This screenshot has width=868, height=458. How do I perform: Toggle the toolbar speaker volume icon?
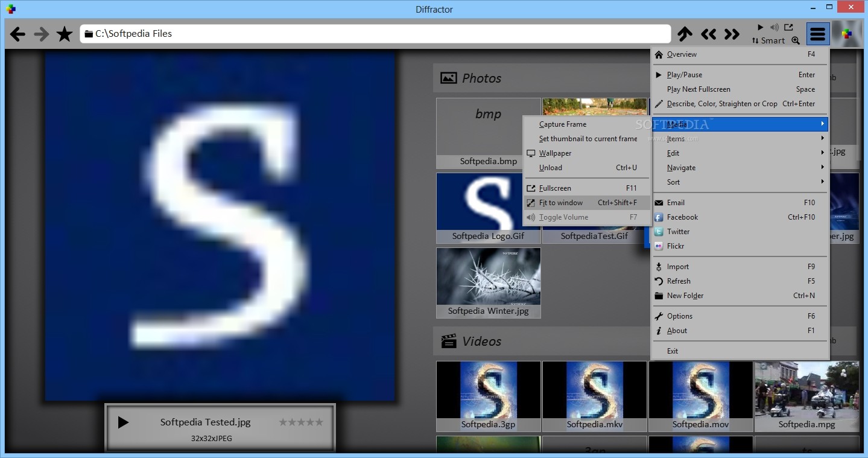(x=775, y=27)
